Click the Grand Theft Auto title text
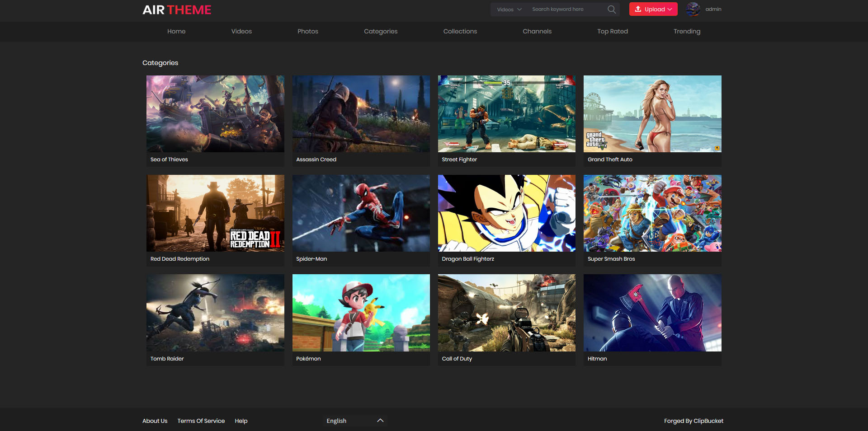868x431 pixels. coord(610,159)
